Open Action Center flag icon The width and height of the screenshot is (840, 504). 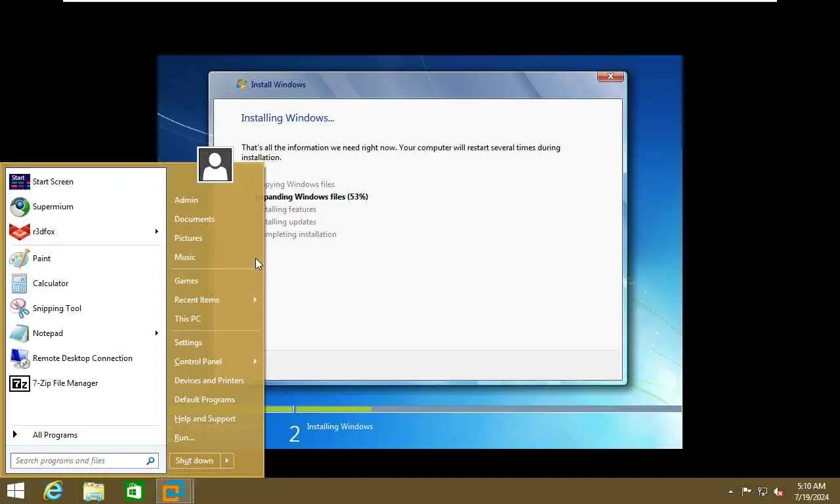coord(747,492)
